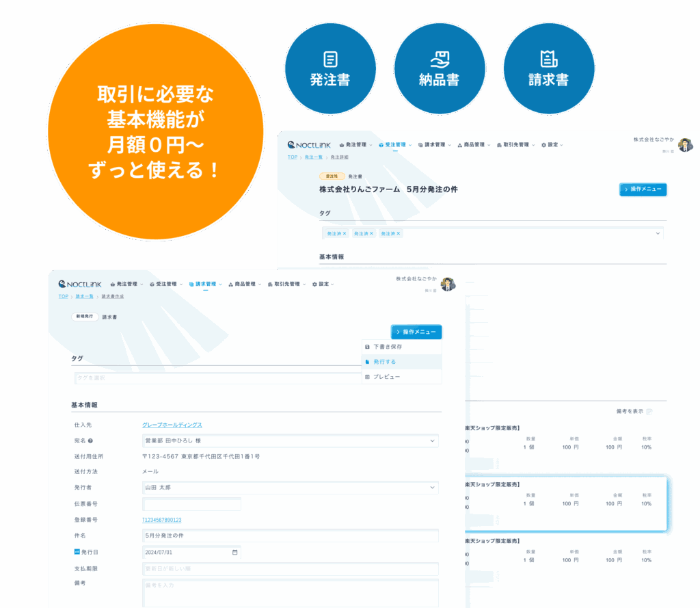Click the 伝票番号 input field
The height and width of the screenshot is (608, 700).
click(191, 504)
